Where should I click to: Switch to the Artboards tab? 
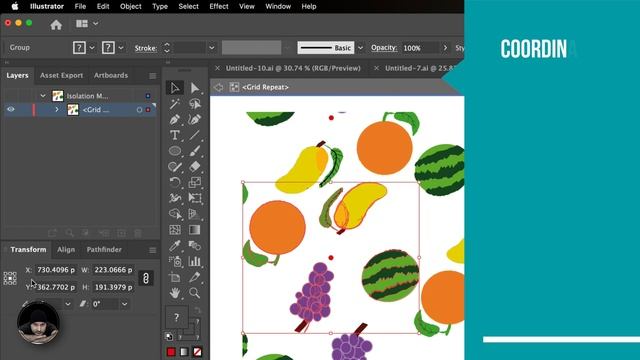111,76
